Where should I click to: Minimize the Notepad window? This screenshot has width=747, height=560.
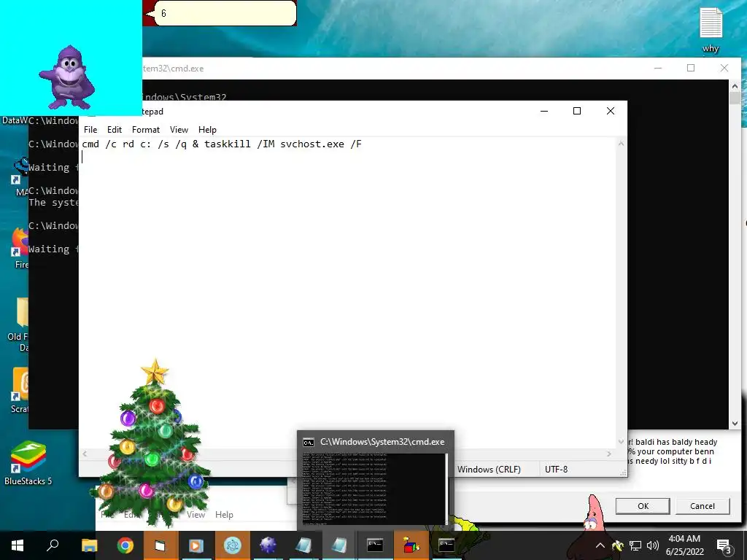(544, 111)
